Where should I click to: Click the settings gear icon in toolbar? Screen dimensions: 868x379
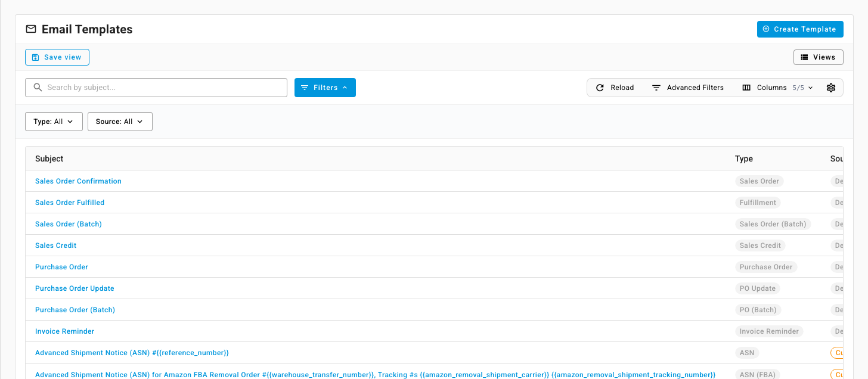pyautogui.click(x=831, y=88)
